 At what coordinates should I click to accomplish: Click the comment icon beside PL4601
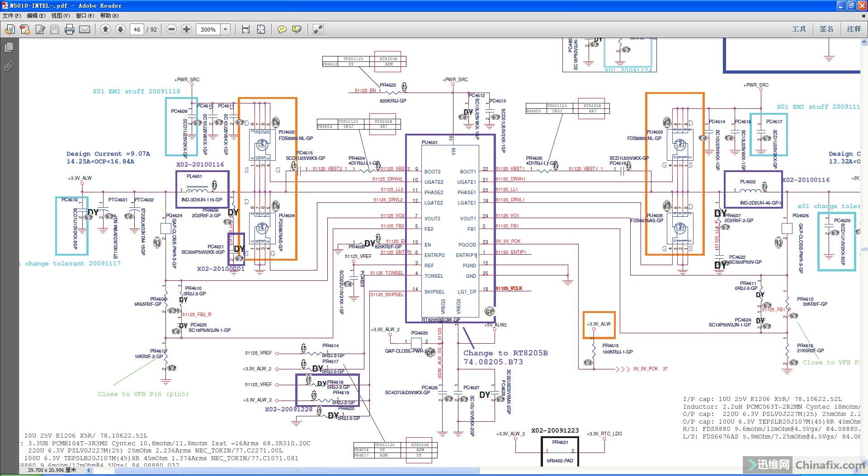[214, 184]
